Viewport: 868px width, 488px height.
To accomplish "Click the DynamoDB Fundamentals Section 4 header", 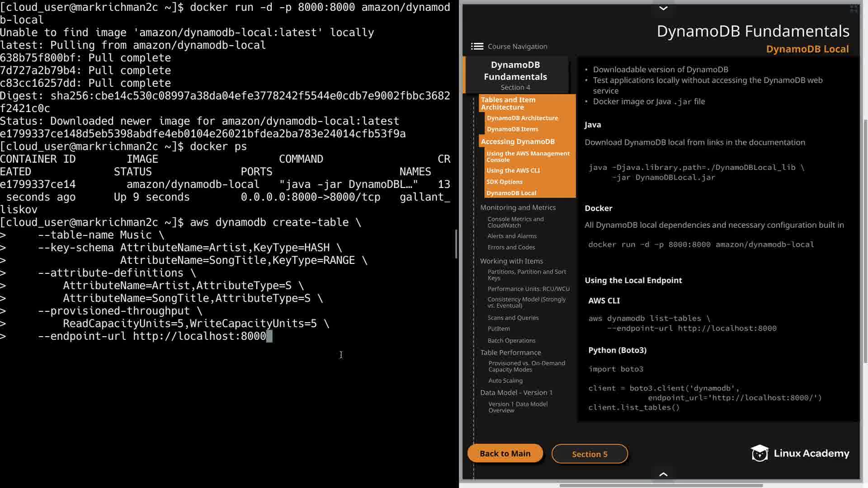I will coord(515,75).
